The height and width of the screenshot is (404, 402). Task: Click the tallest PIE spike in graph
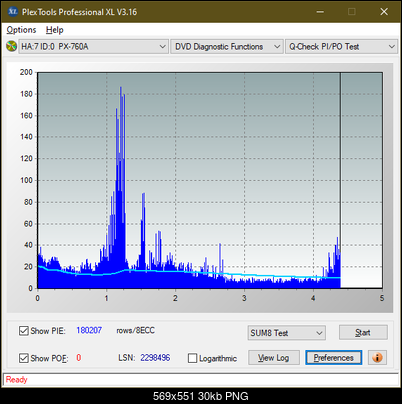(x=121, y=187)
